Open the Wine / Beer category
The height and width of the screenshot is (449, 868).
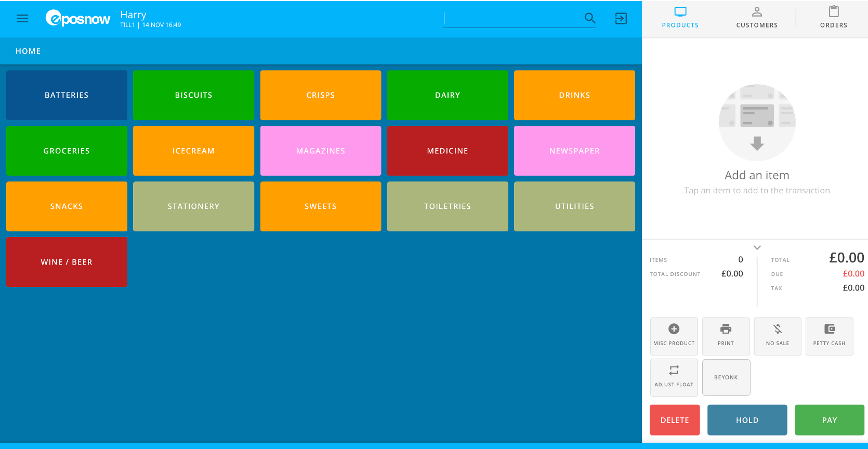tap(67, 262)
